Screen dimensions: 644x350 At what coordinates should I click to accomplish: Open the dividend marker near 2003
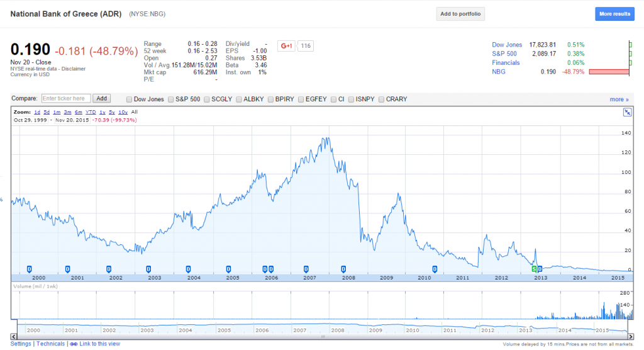pyautogui.click(x=148, y=269)
